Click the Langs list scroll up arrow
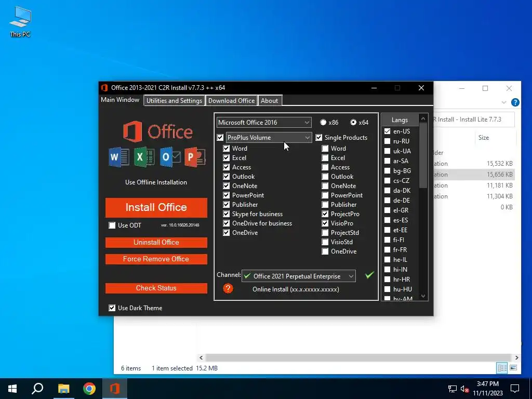532x399 pixels. pyautogui.click(x=423, y=118)
